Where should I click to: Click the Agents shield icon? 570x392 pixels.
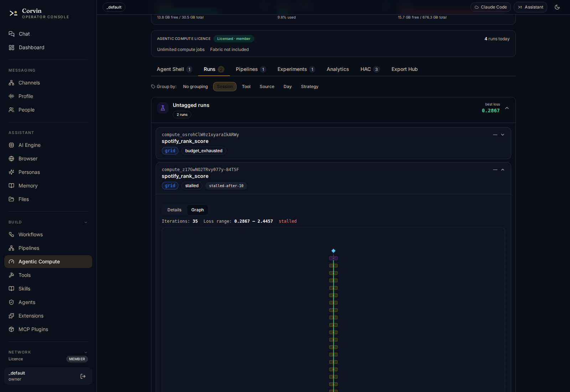[11, 302]
